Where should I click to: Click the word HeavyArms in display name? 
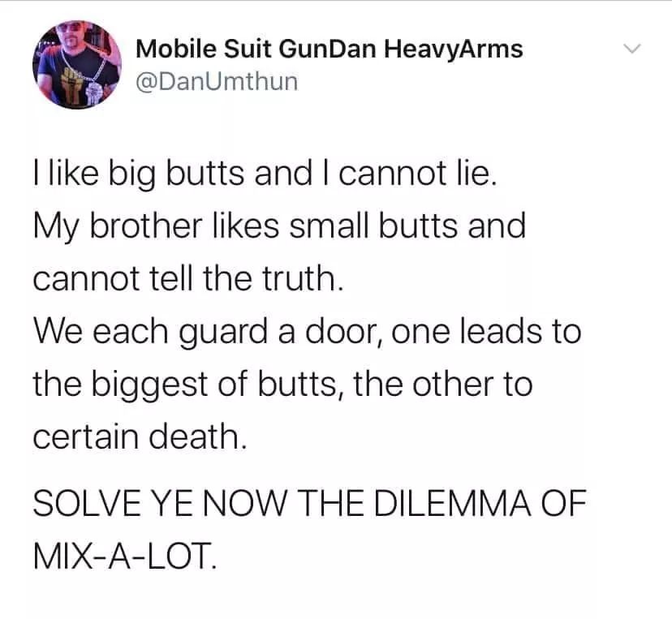click(454, 49)
